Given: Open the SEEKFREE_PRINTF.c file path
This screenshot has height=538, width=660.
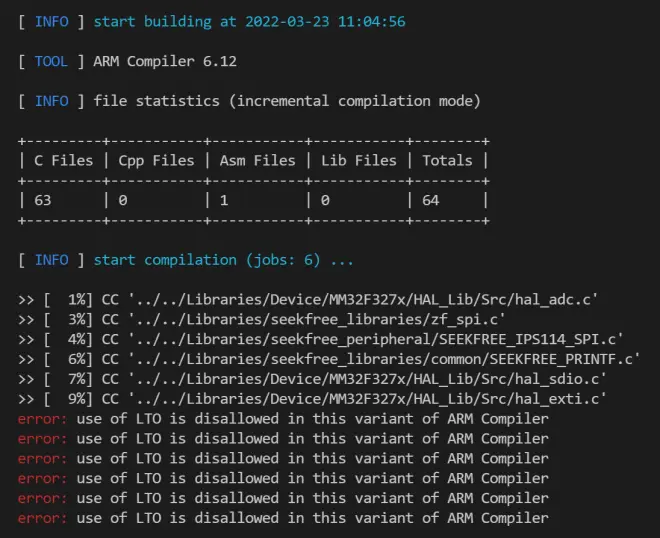Looking at the screenshot, I should (x=383, y=359).
